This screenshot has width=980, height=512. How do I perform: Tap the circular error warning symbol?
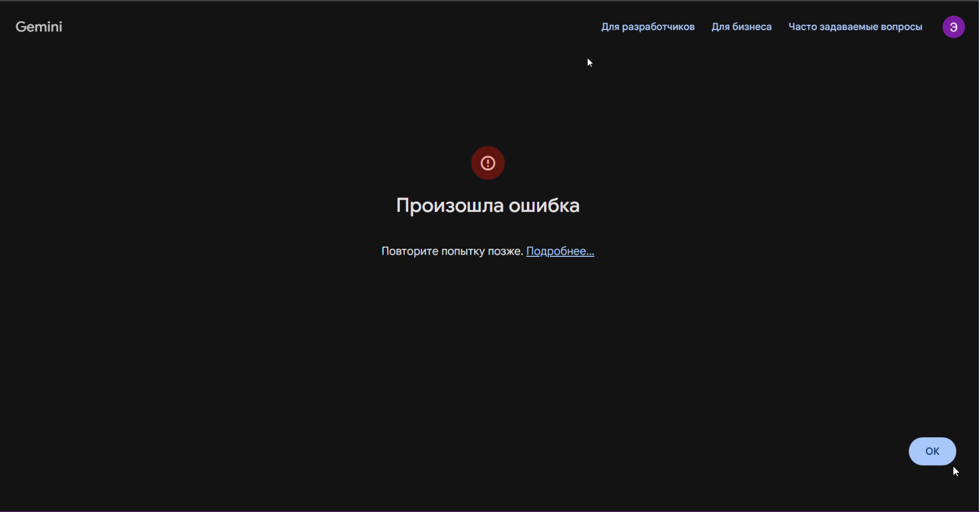(x=487, y=163)
